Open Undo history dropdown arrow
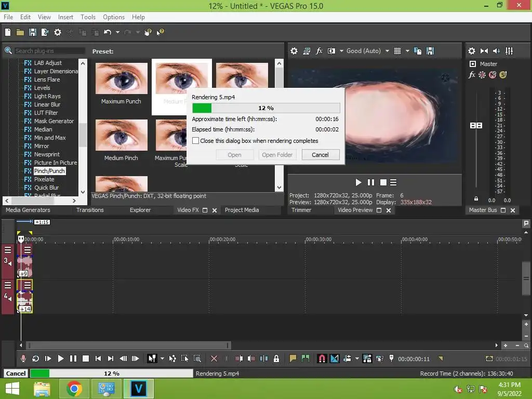The width and height of the screenshot is (532, 399). click(117, 32)
